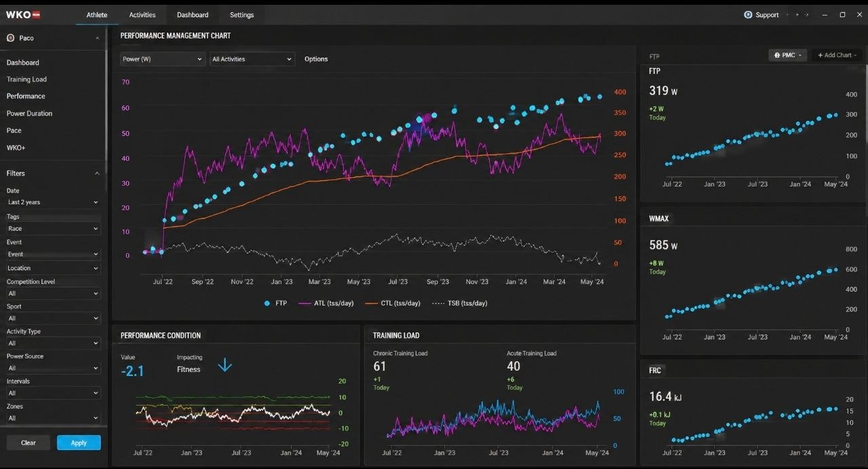Viewport: 868px width, 469px height.
Task: Select Power Duration in the sidebar
Action: [29, 113]
